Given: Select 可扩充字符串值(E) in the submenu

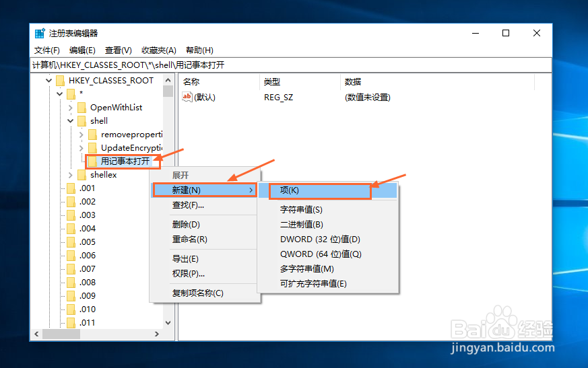Looking at the screenshot, I should 328,284.
